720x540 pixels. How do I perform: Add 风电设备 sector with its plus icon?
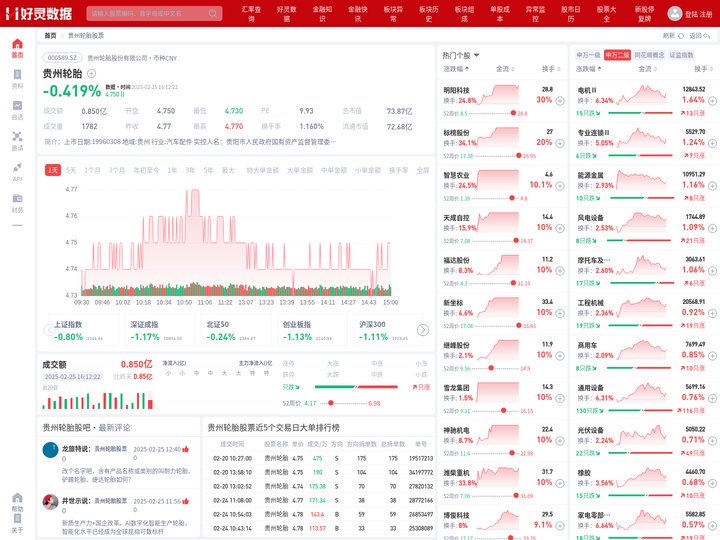click(712, 228)
